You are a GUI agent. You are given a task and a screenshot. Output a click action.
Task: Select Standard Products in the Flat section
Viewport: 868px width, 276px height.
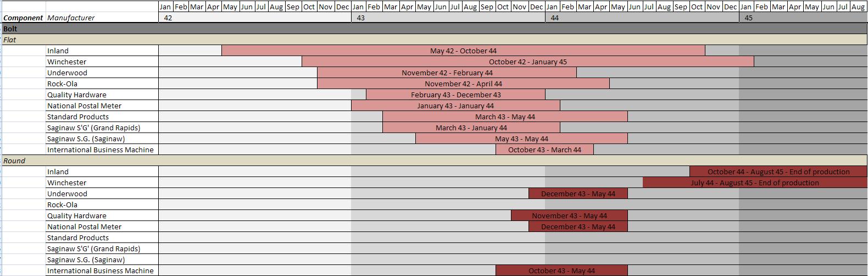tap(102, 117)
